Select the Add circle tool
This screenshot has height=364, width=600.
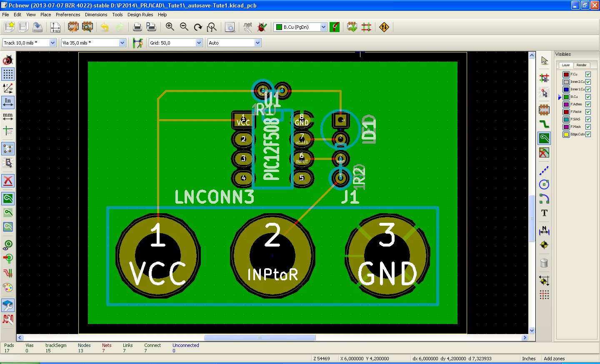click(544, 184)
